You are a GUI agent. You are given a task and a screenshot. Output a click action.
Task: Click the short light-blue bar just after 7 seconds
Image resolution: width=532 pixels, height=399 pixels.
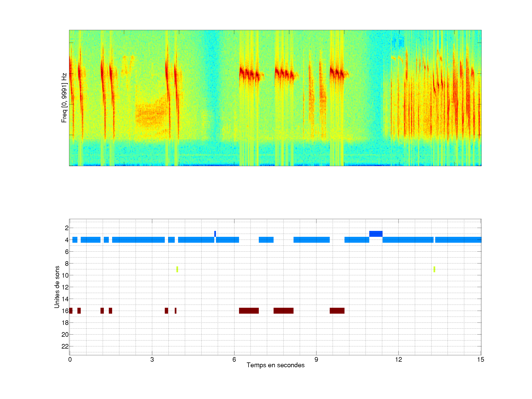coord(266,240)
